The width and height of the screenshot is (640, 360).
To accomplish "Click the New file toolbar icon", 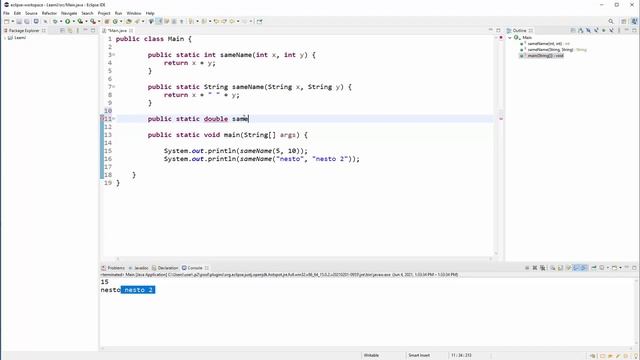I will (x=7, y=21).
